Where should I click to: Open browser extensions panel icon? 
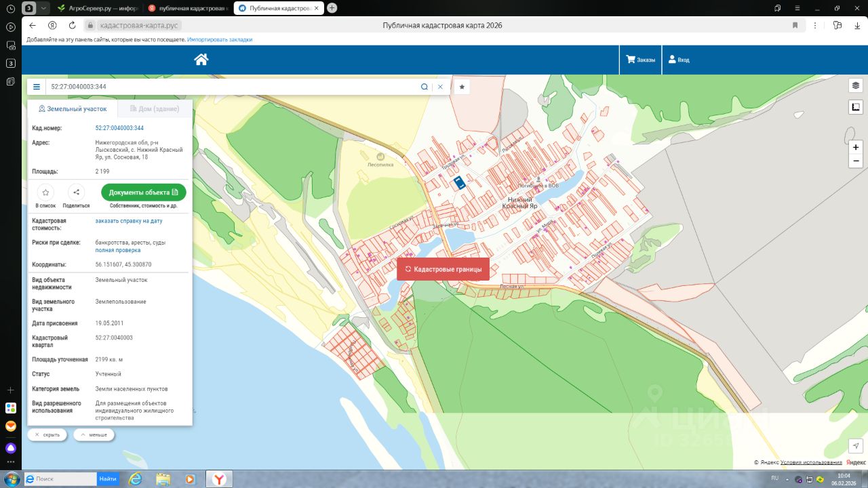click(x=837, y=25)
